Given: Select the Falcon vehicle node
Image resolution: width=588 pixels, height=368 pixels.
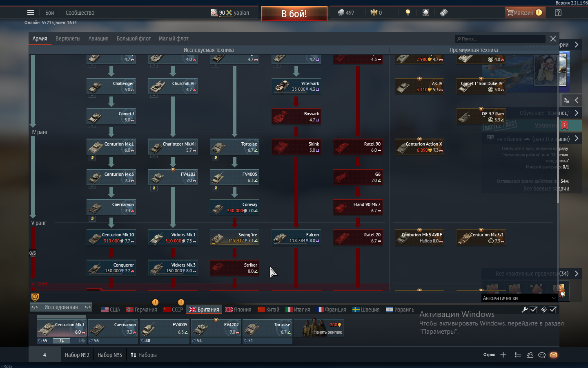Looking at the screenshot, I should click(296, 238).
